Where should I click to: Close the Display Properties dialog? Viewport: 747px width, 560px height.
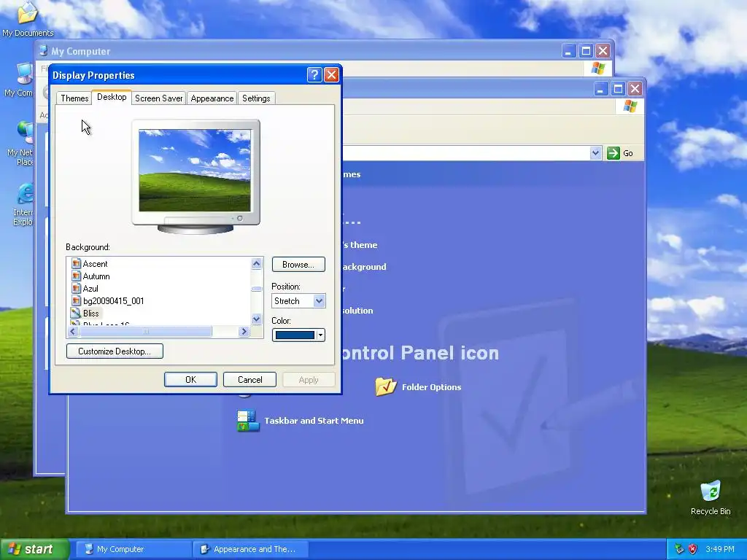331,75
